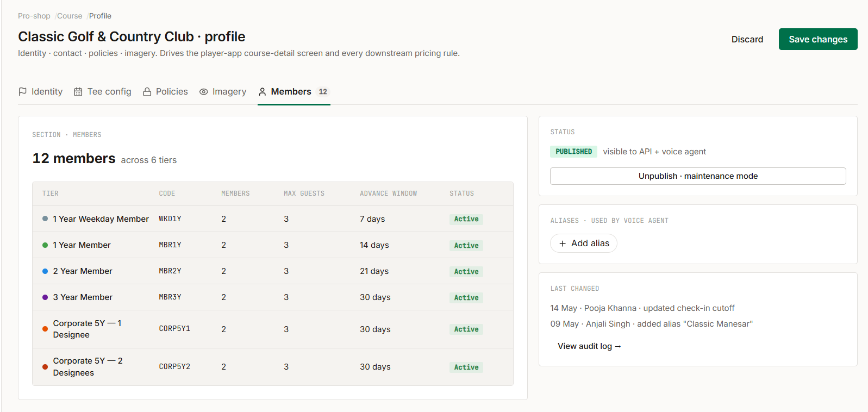Click the purple dot for 3 Year Member
868x412 pixels.
(x=45, y=297)
